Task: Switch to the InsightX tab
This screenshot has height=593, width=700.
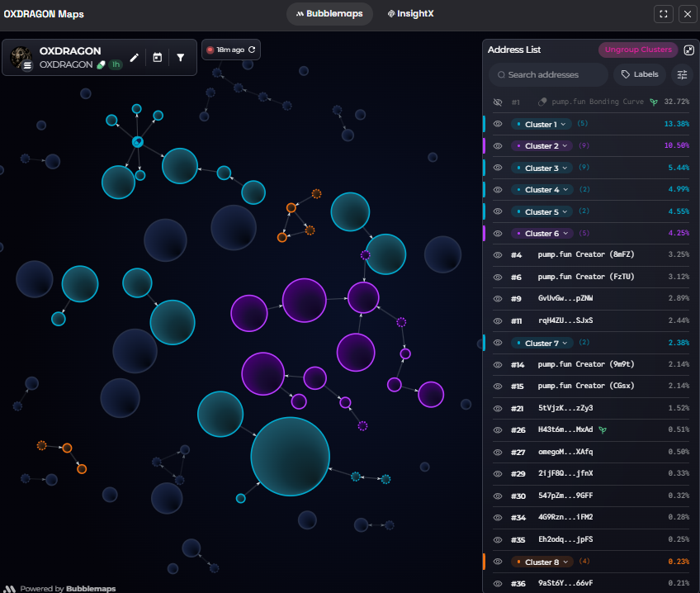Action: click(411, 14)
